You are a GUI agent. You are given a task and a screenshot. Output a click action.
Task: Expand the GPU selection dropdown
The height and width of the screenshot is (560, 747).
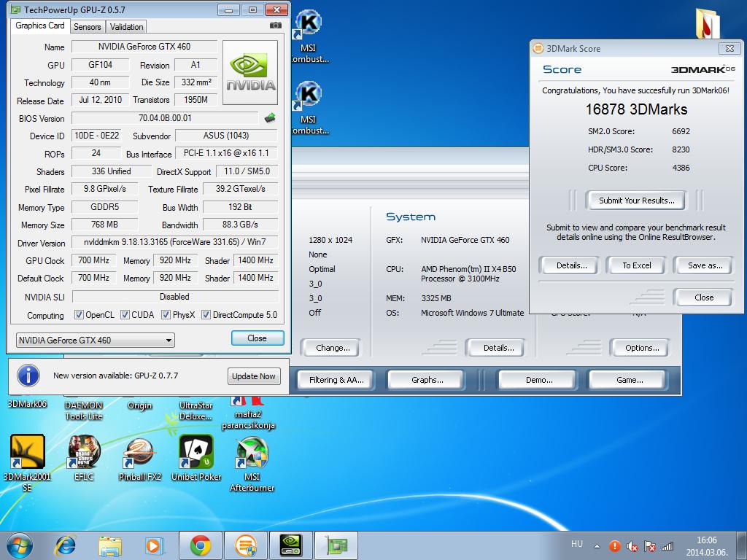(x=95, y=340)
